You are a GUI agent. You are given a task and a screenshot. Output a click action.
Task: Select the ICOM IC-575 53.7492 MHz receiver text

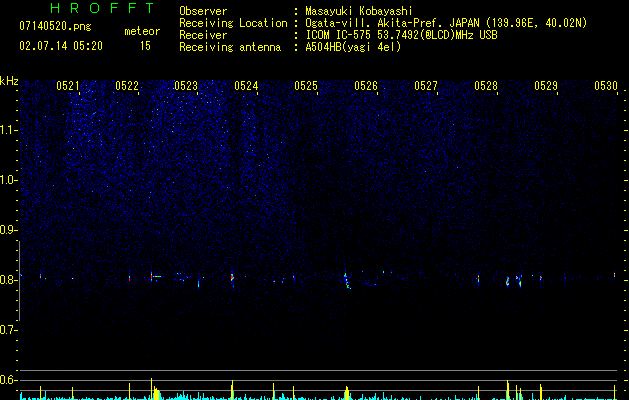point(401,35)
